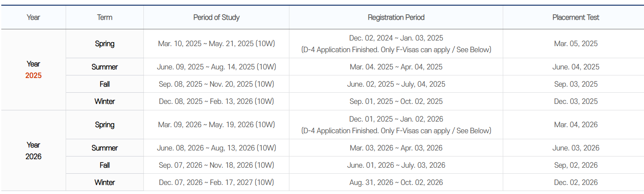Click registration period Aug. 31, 2026 ~ Oct. 02, 2026

click(396, 182)
